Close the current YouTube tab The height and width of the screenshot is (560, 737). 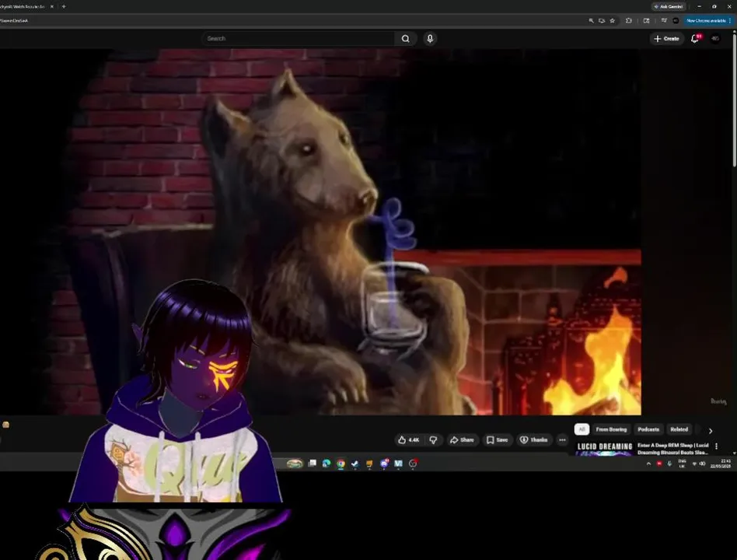point(52,6)
